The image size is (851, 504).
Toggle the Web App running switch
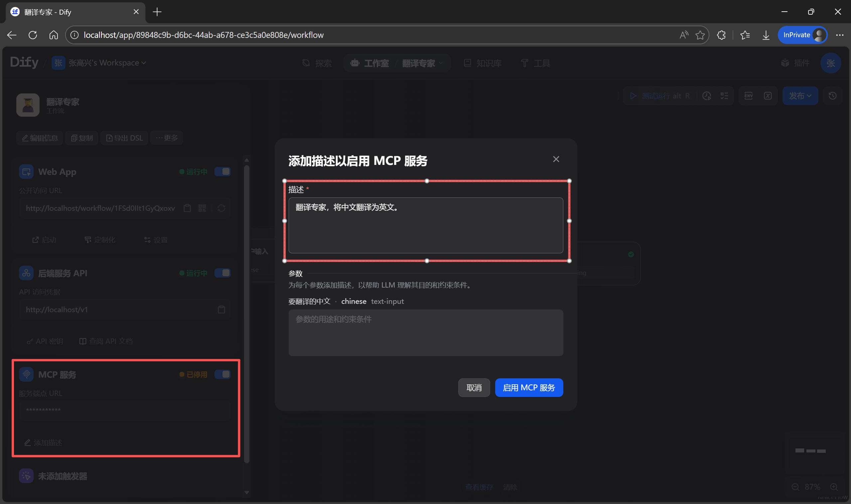pos(222,172)
